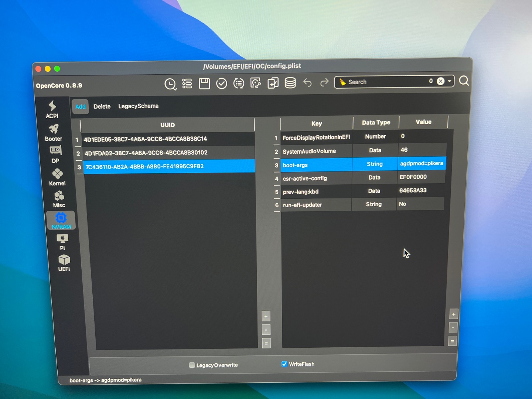Click the Data Type column header
The height and width of the screenshot is (399, 532).
[376, 122]
